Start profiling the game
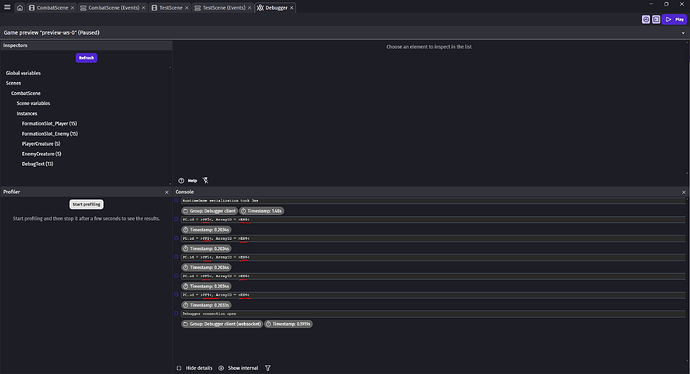Viewport: 690px width, 374px height. (x=86, y=205)
